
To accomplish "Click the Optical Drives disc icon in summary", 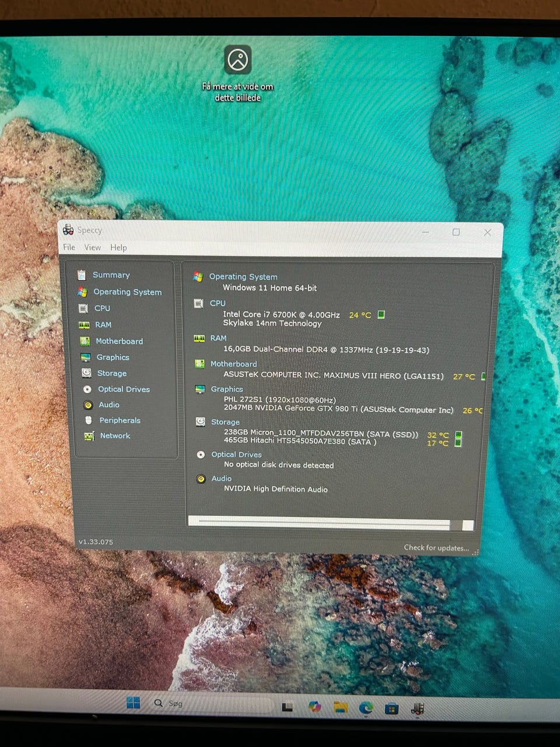I will click(201, 455).
